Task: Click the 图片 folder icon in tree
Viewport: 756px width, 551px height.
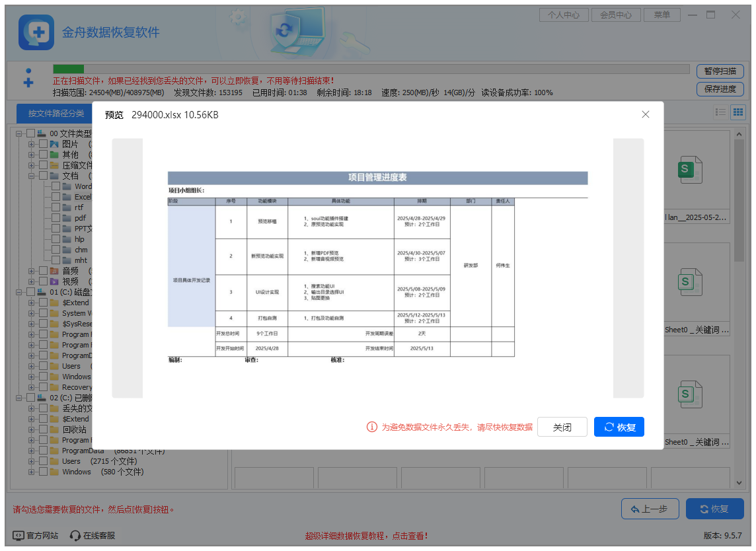Action: [54, 144]
